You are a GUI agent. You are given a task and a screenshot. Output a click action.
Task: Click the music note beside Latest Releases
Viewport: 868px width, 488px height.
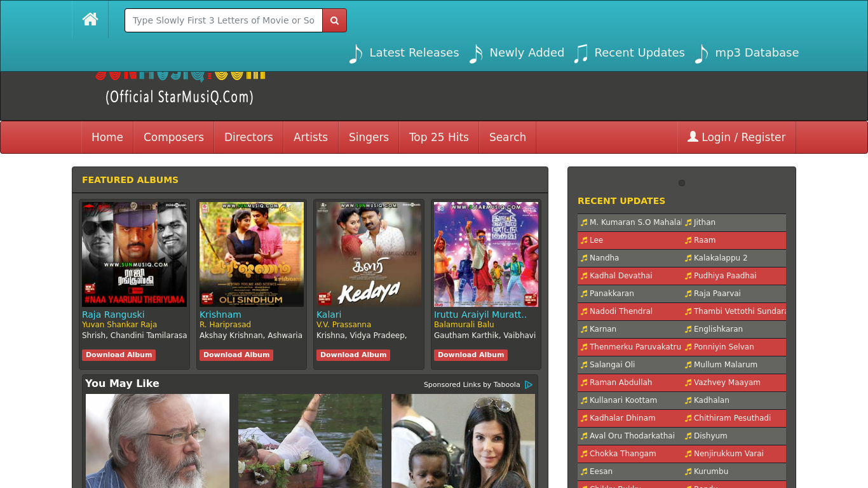point(356,53)
